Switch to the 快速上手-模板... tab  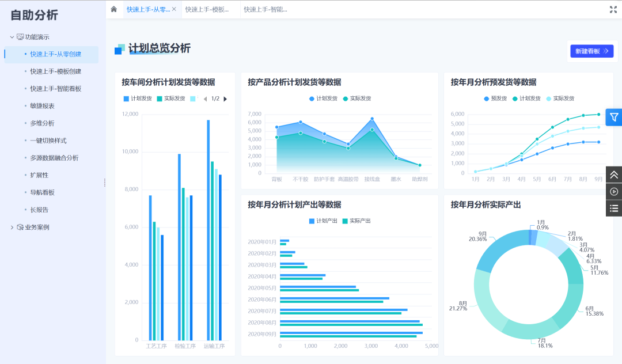coord(206,9)
